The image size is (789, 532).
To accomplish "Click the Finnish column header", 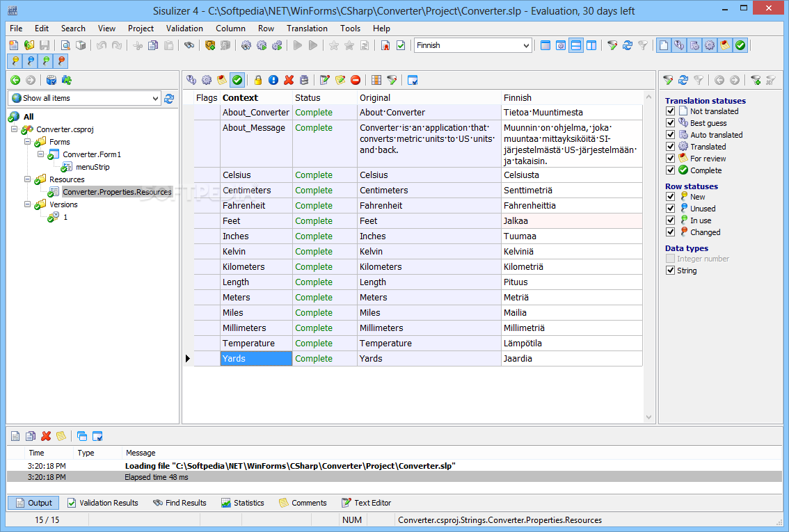I will 572,98.
